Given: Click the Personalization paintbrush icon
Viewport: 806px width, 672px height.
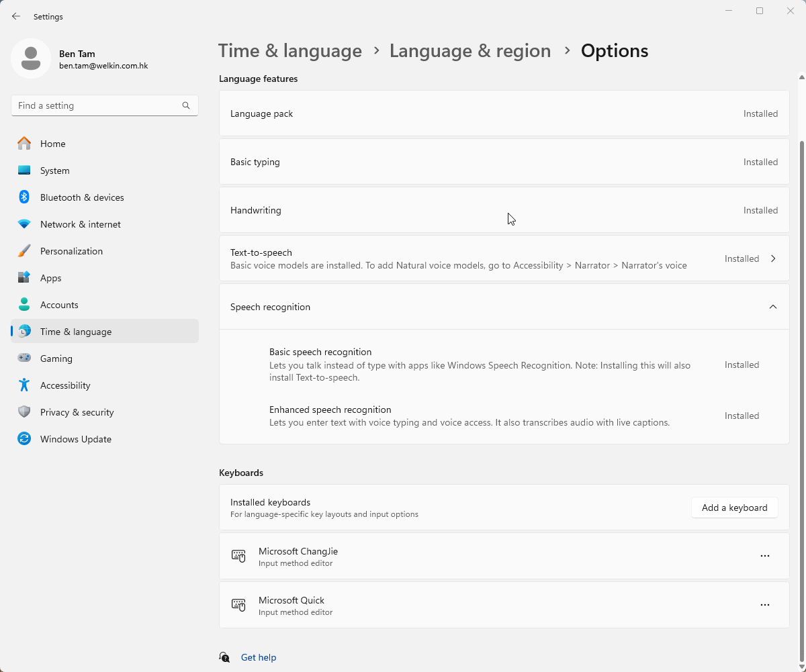Looking at the screenshot, I should pyautogui.click(x=24, y=251).
